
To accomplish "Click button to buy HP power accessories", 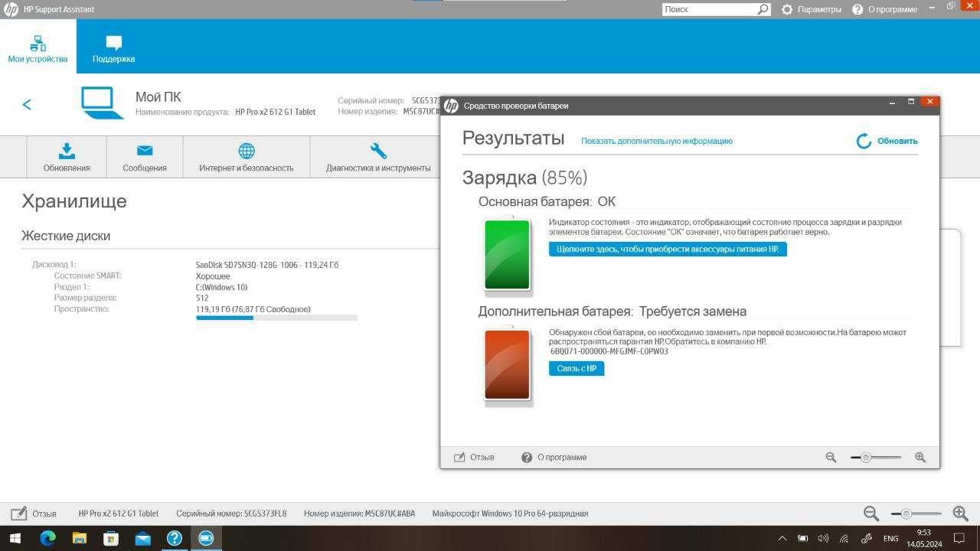I will coord(668,249).
